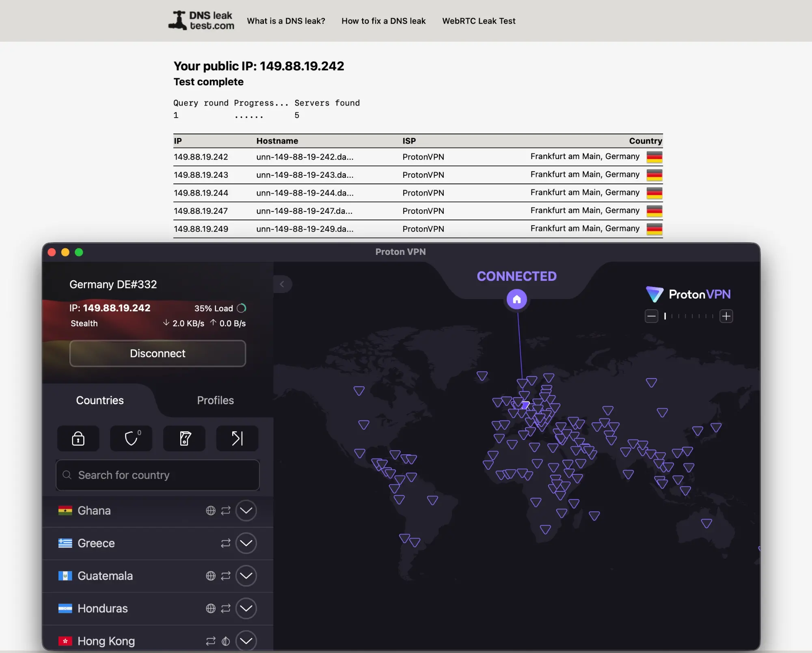Select the P2P arrows icon beside Greece
The height and width of the screenshot is (653, 812).
click(226, 543)
